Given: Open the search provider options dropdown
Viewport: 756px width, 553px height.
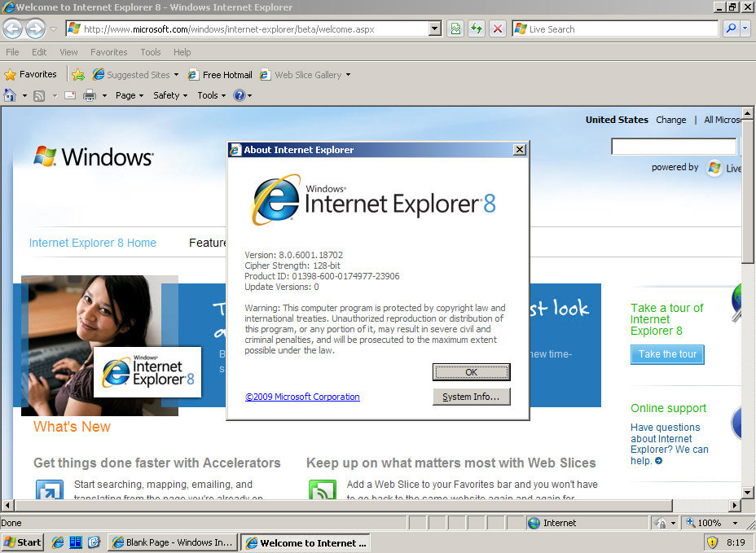Looking at the screenshot, I should pyautogui.click(x=745, y=29).
